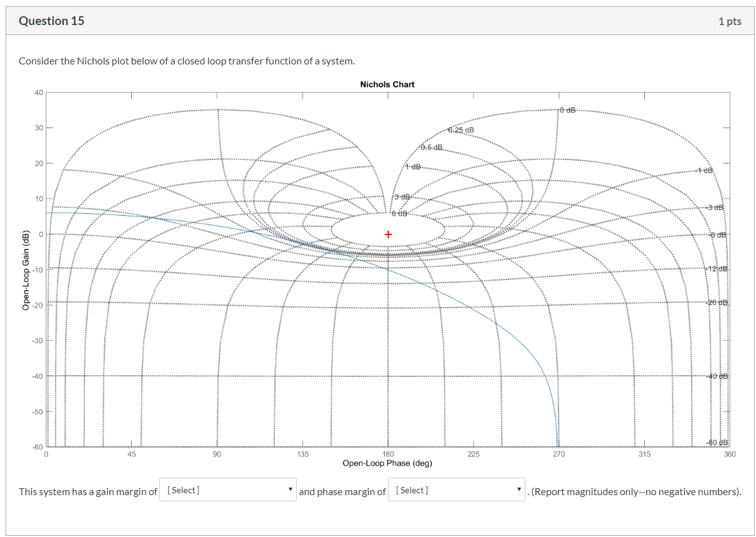Click the 0.25 dB contour label
This screenshot has width=756, height=537.
[461, 129]
